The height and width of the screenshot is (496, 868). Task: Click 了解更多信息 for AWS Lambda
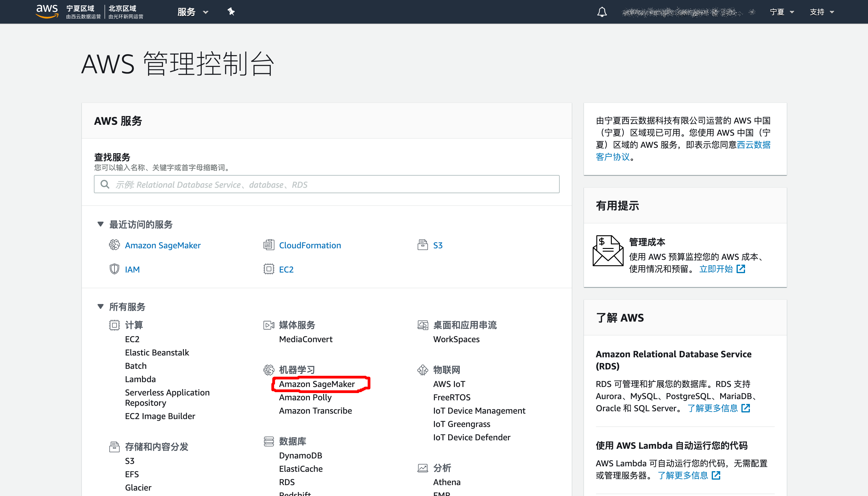(683, 475)
